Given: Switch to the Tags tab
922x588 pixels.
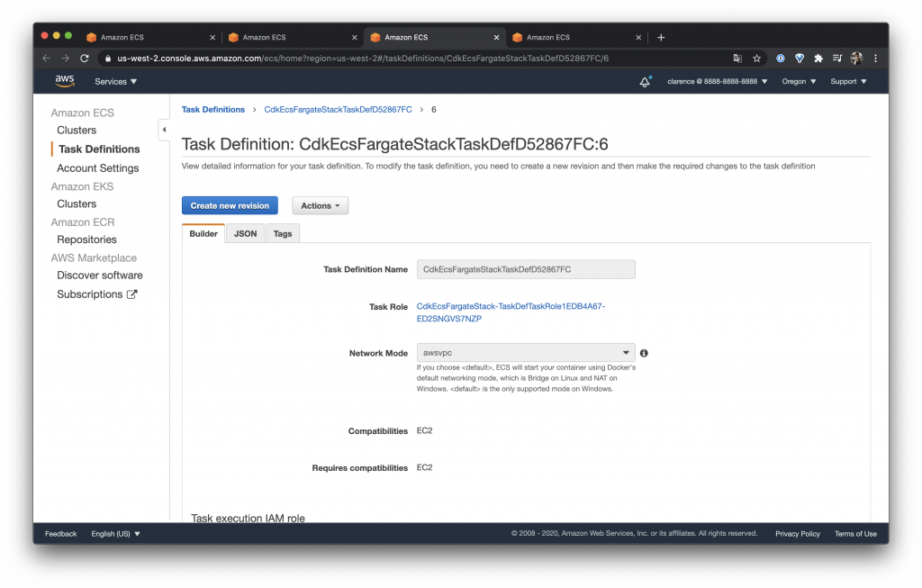Looking at the screenshot, I should tap(282, 233).
